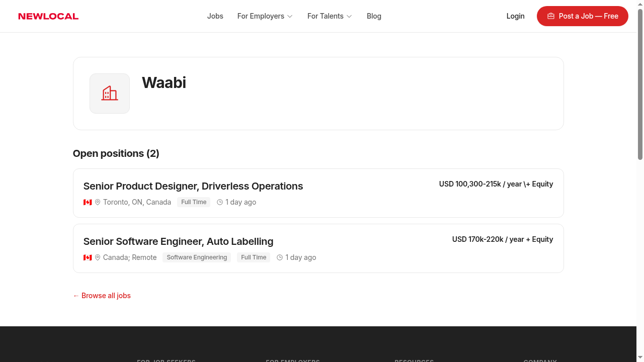Expand the For Talents menu
644x362 pixels.
point(330,16)
